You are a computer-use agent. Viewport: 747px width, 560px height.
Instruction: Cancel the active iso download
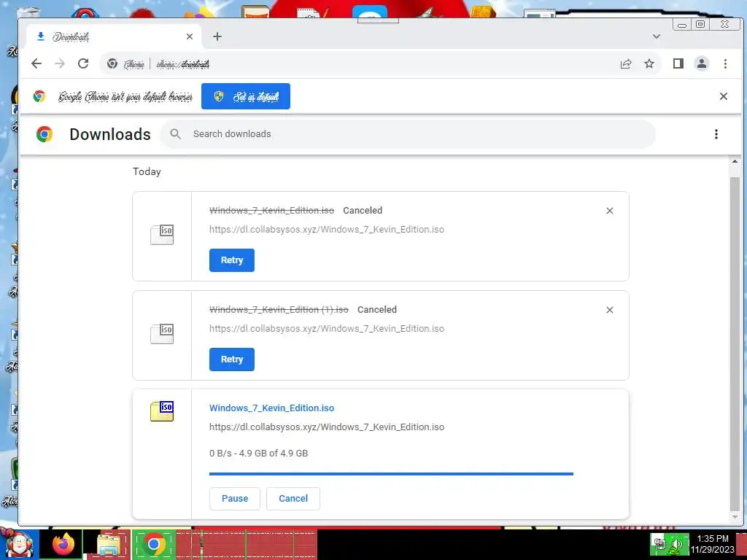293,499
